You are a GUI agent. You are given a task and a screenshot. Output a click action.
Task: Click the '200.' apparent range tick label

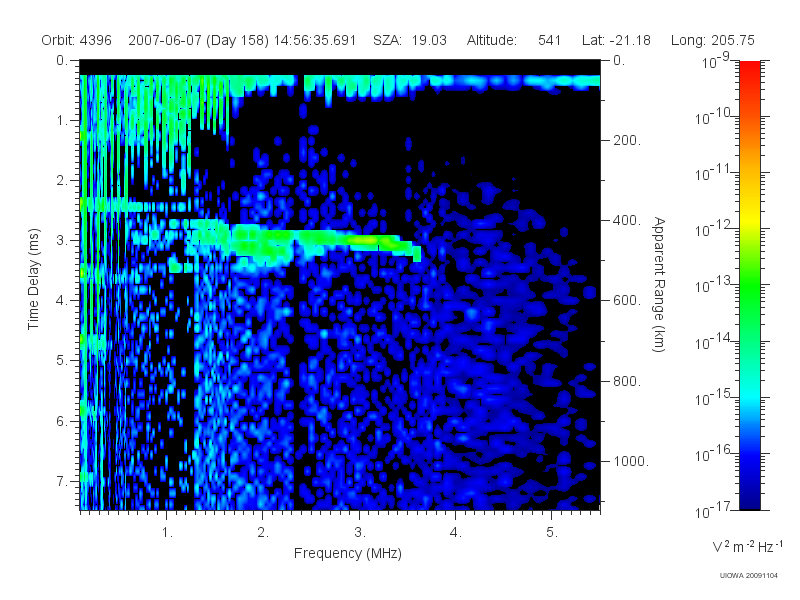point(627,140)
